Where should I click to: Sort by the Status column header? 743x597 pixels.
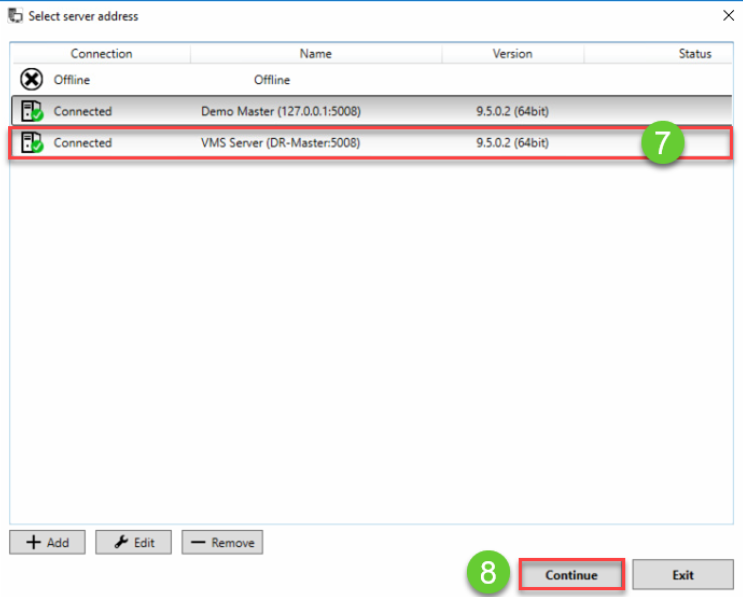pyautogui.click(x=694, y=54)
